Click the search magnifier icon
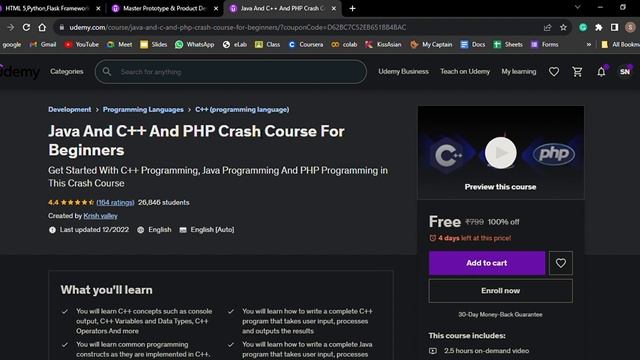 point(107,72)
